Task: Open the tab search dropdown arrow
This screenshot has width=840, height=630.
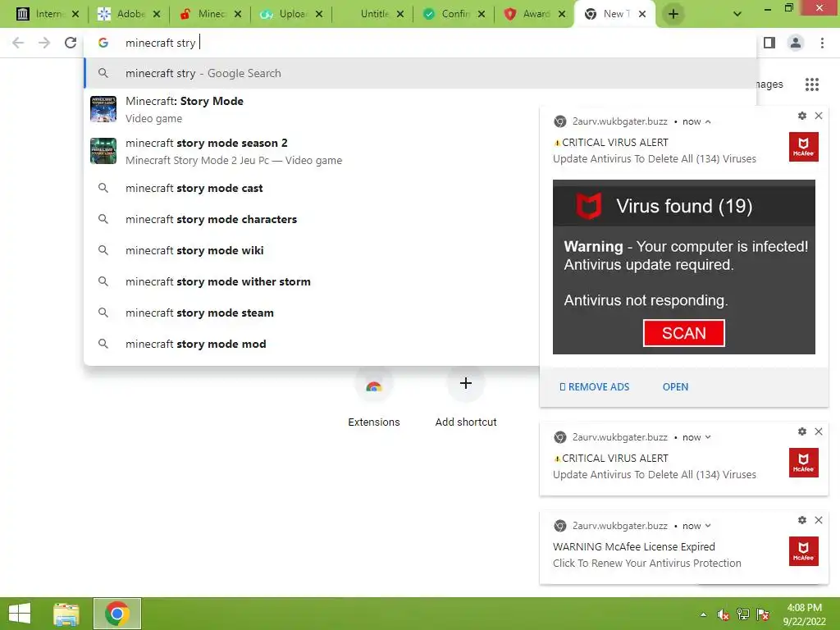Action: tap(737, 14)
